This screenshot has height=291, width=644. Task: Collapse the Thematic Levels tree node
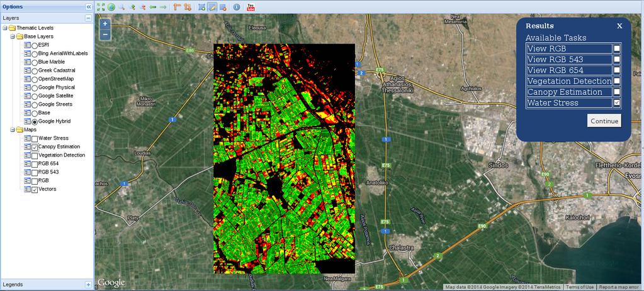(x=4, y=28)
